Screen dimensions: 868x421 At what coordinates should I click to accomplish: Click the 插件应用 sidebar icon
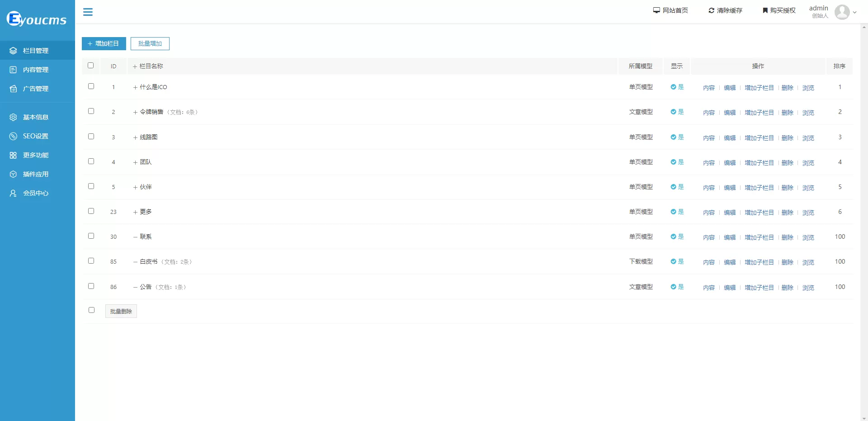[x=13, y=174]
